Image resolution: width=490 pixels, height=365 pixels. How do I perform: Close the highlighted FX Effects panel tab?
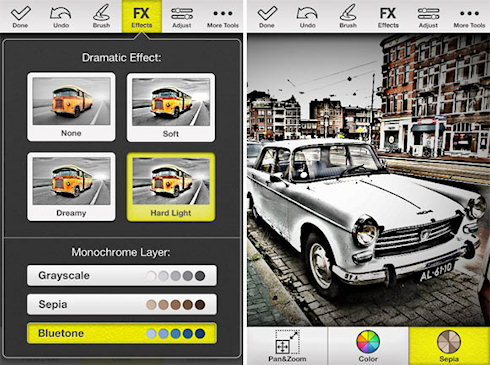[142, 16]
